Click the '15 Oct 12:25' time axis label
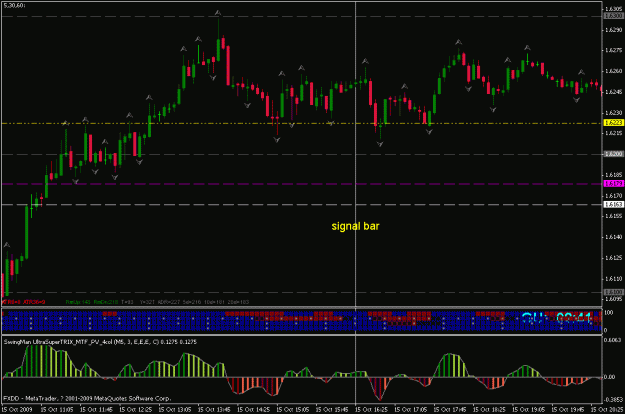Viewport: 625px width, 414px height. [x=136, y=410]
